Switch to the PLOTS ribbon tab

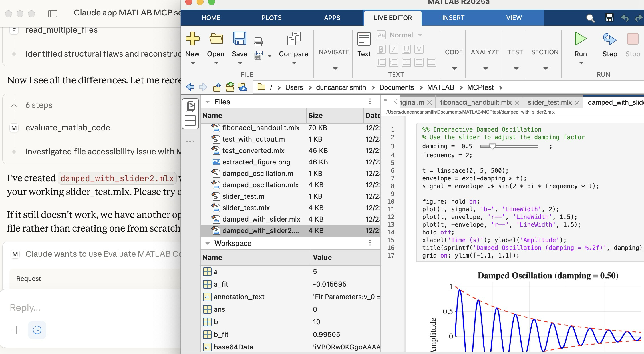271,18
